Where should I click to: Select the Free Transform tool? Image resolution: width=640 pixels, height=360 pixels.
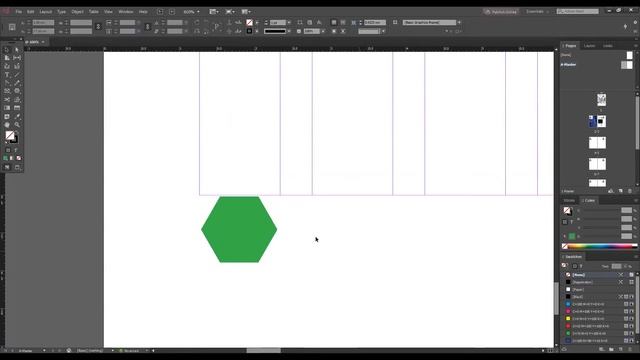point(17,100)
